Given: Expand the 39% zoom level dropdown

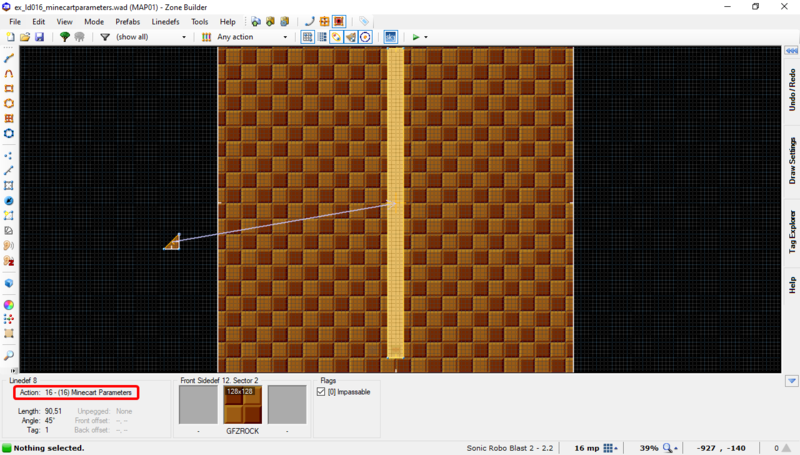Looking at the screenshot, I should coord(669,447).
